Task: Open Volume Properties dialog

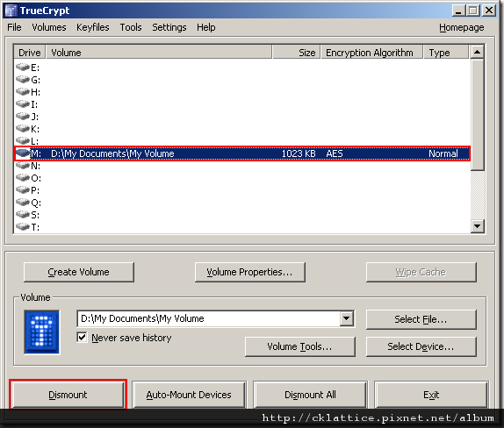Action: click(249, 272)
